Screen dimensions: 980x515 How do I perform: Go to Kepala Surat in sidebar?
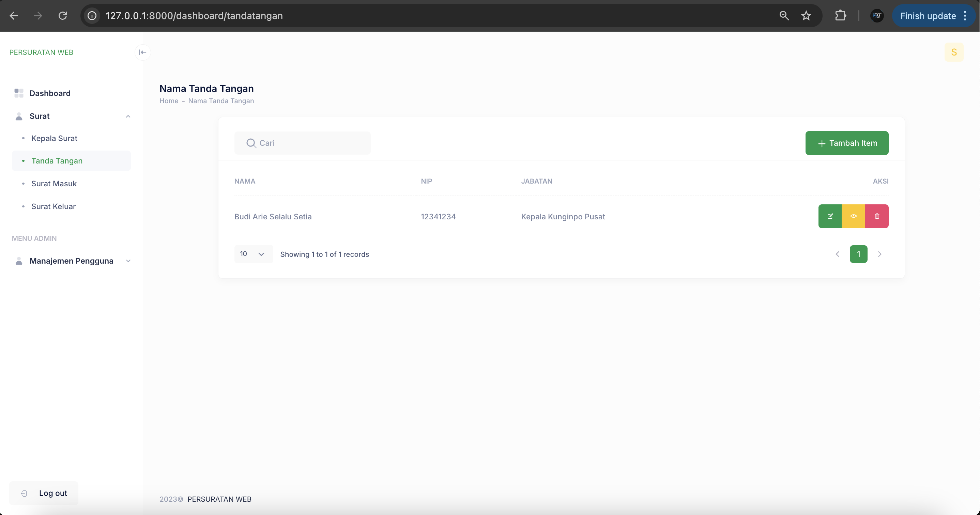55,138
